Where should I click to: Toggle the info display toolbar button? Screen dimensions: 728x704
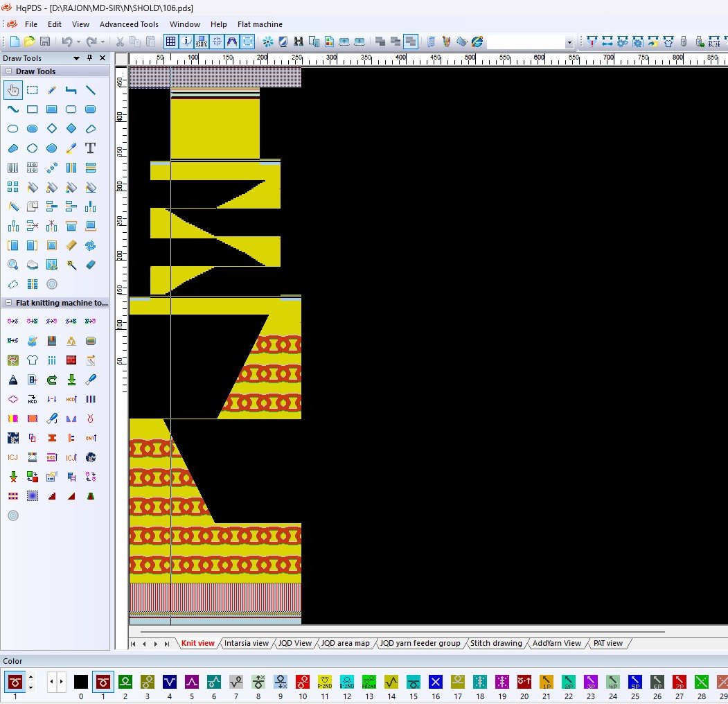click(186, 42)
